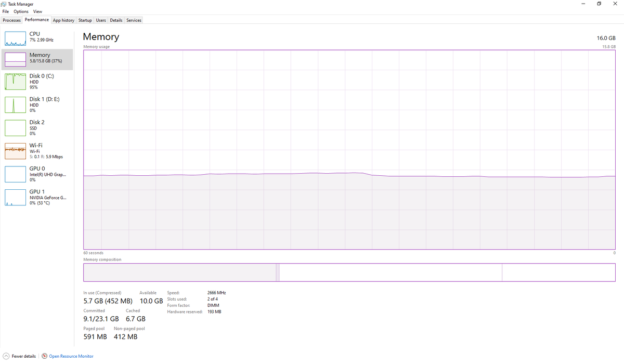Click the Memory heading title
This screenshot has width=624, height=364.
[101, 37]
